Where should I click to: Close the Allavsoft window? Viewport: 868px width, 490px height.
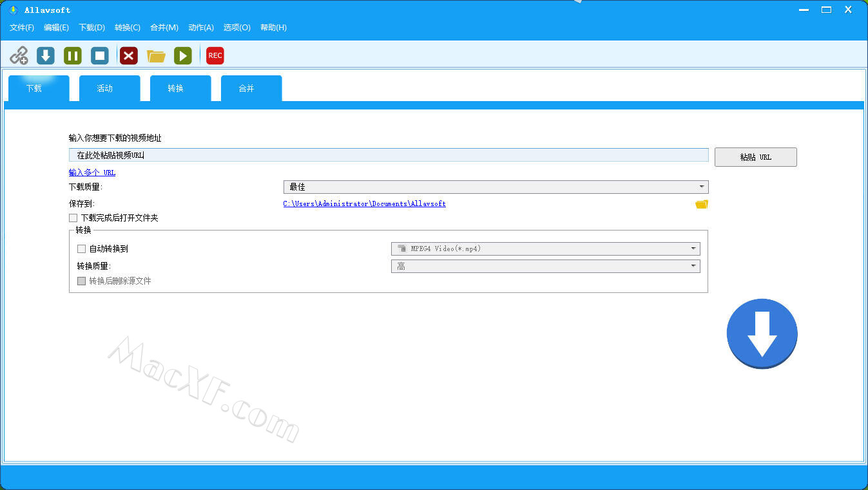click(x=849, y=10)
